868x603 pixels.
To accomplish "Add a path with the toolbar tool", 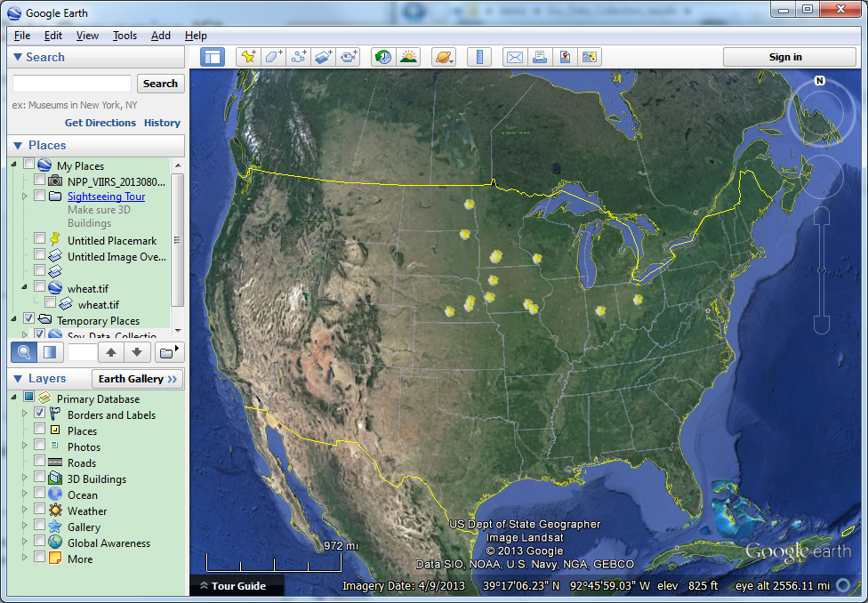I will 299,57.
